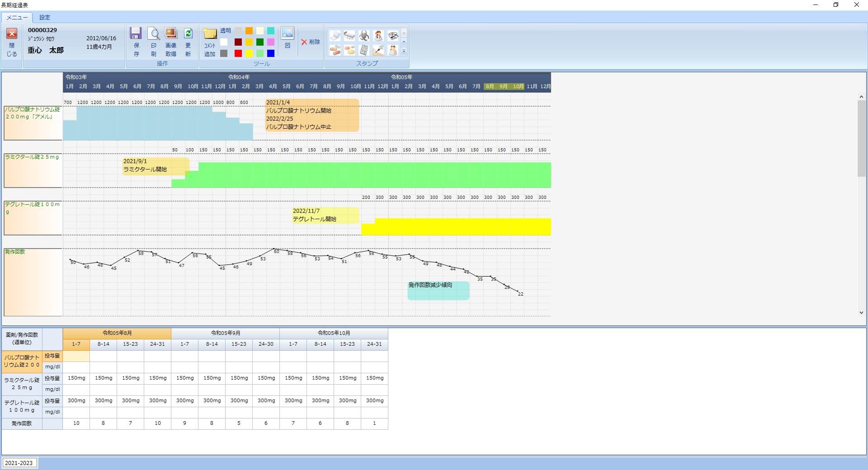Choose the stethoscope stamp
This screenshot has height=470, width=868.
pyautogui.click(x=393, y=36)
